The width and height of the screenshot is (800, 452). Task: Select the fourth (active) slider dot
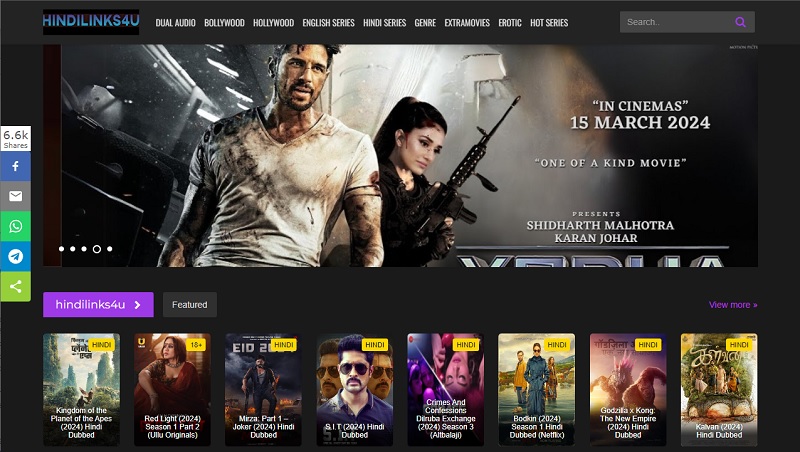[96, 249]
